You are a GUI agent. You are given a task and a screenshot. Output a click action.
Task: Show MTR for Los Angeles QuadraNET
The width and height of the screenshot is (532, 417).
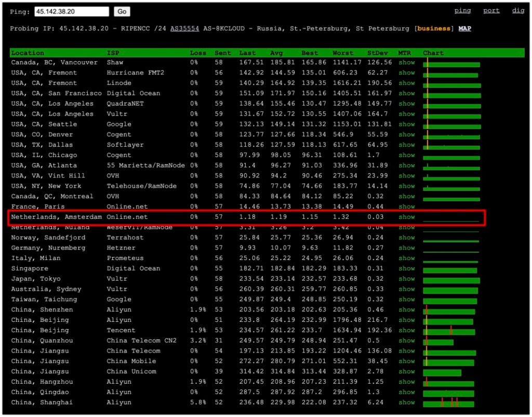click(406, 103)
